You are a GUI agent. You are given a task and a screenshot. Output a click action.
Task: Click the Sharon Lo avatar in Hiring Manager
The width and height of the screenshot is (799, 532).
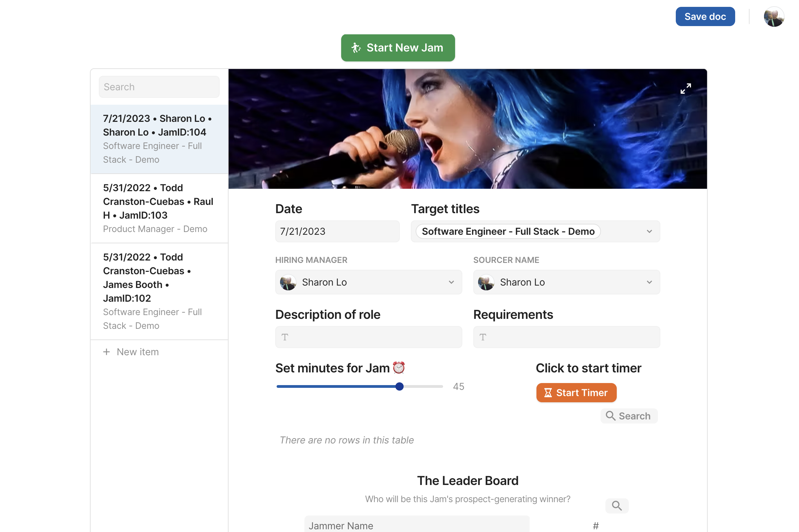point(288,282)
